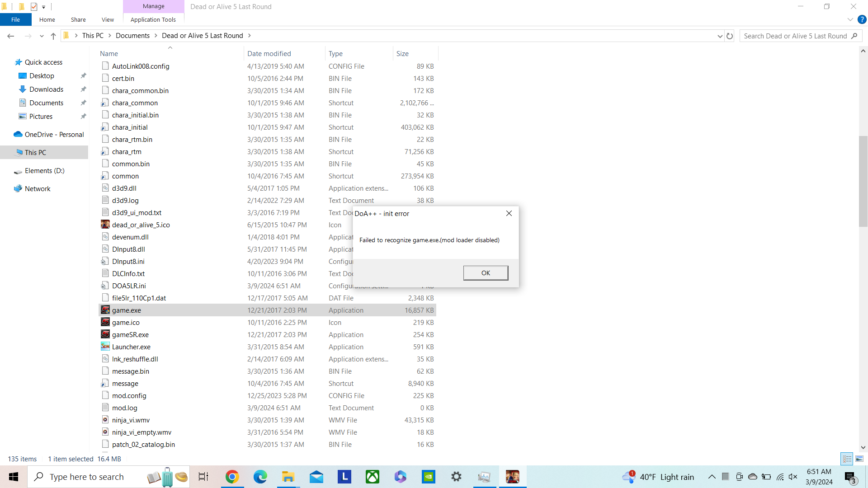
Task: Open NVIDIA app from taskbar
Action: click(428, 477)
